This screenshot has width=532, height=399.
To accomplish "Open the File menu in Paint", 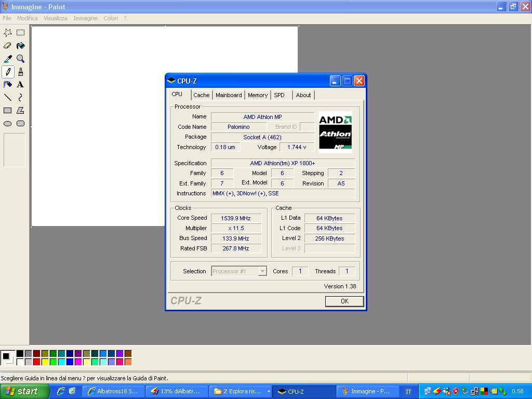I will click(x=7, y=18).
